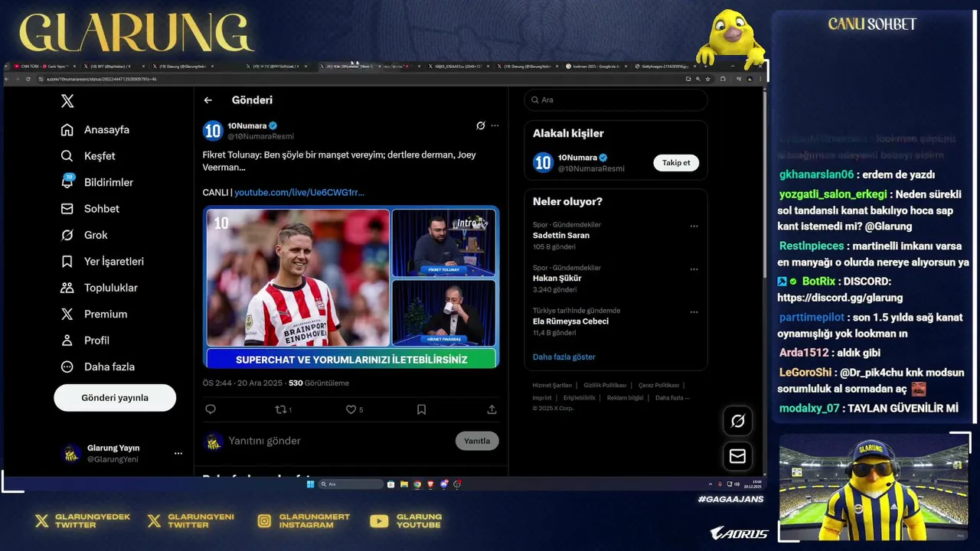This screenshot has height=551, width=980.
Task: Open the floating Grok button
Action: [738, 421]
